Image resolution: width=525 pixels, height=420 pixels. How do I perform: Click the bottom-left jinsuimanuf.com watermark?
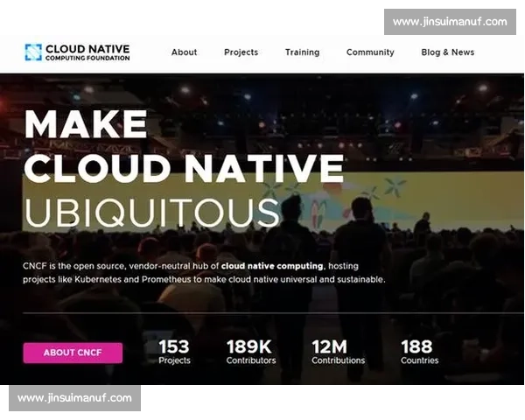pos(74,398)
